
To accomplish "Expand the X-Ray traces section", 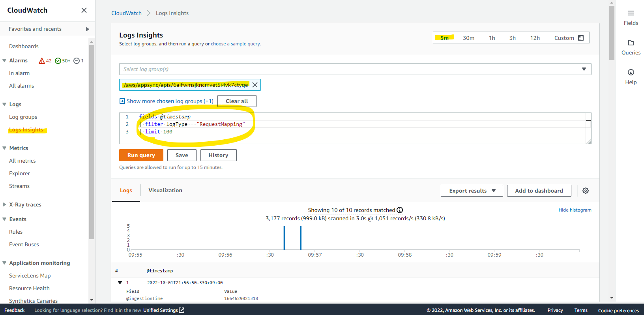I will click(x=4, y=204).
